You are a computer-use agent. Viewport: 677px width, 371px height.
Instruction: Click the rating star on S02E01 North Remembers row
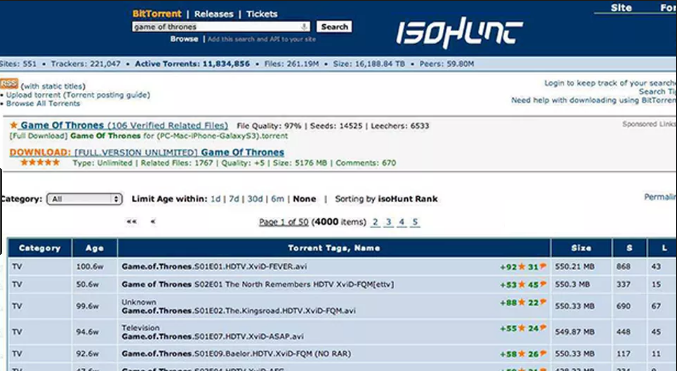[522, 285]
